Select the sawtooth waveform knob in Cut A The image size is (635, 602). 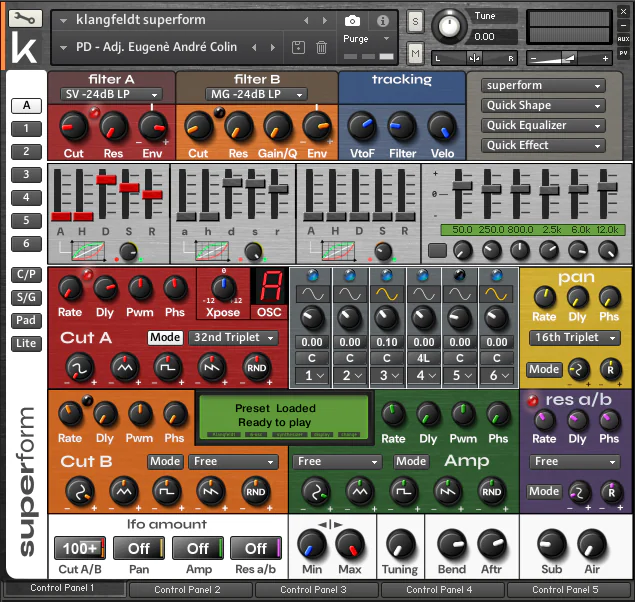(211, 368)
